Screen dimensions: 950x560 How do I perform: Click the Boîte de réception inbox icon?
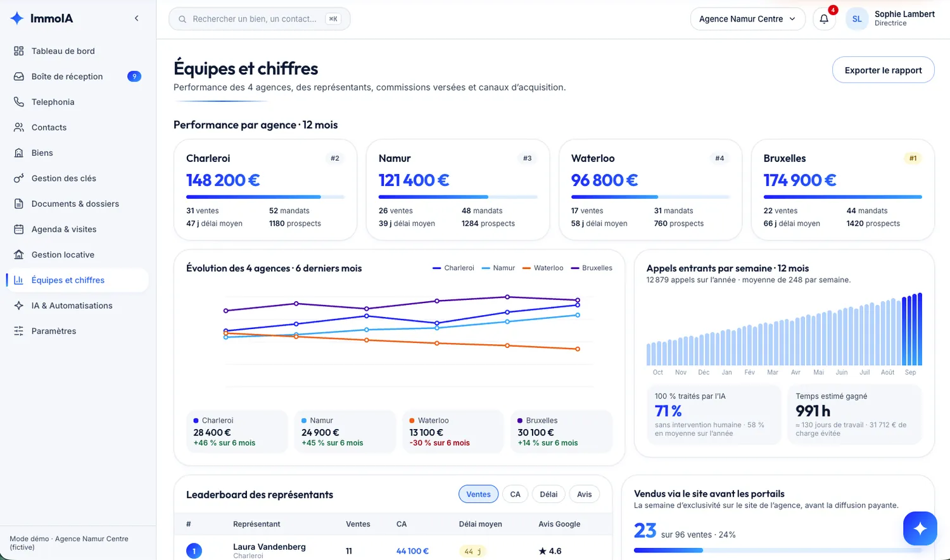[x=19, y=77]
